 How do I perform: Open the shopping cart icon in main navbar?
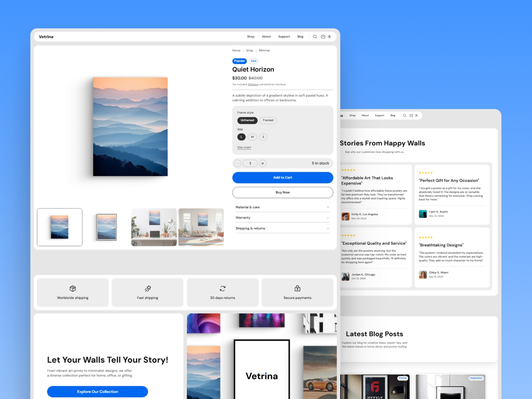click(323, 37)
